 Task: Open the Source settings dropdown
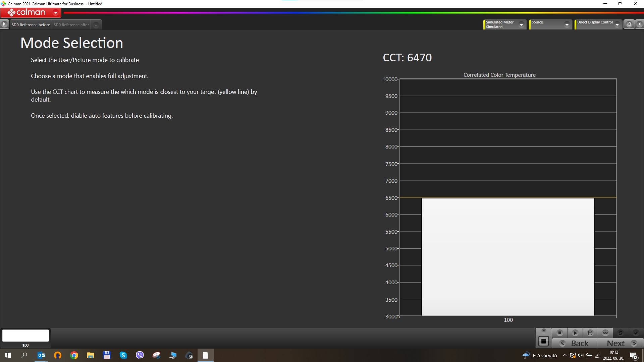(567, 24)
